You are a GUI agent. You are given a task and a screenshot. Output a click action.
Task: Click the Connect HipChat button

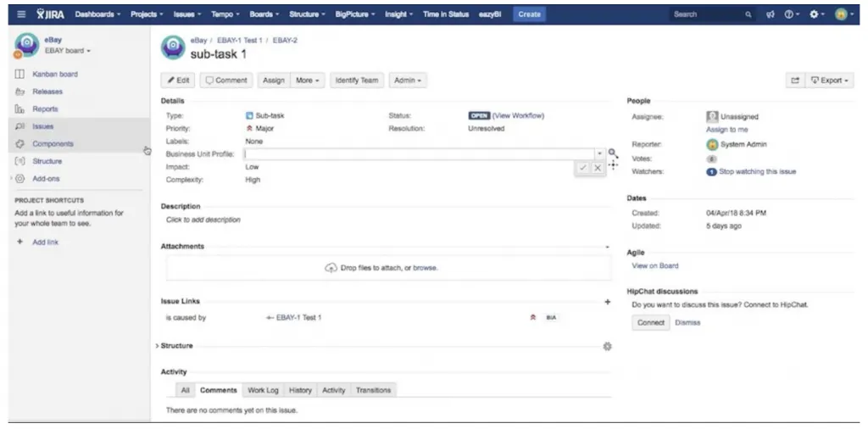[x=650, y=323]
